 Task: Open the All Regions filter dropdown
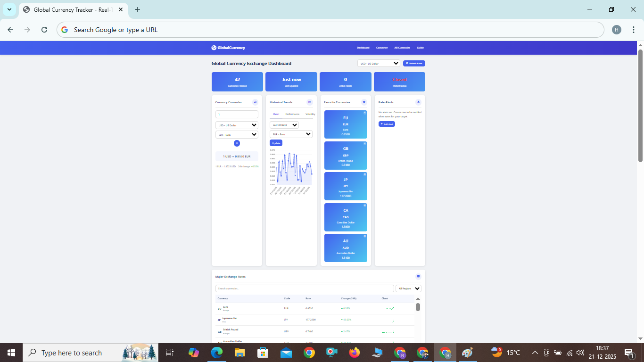click(408, 288)
